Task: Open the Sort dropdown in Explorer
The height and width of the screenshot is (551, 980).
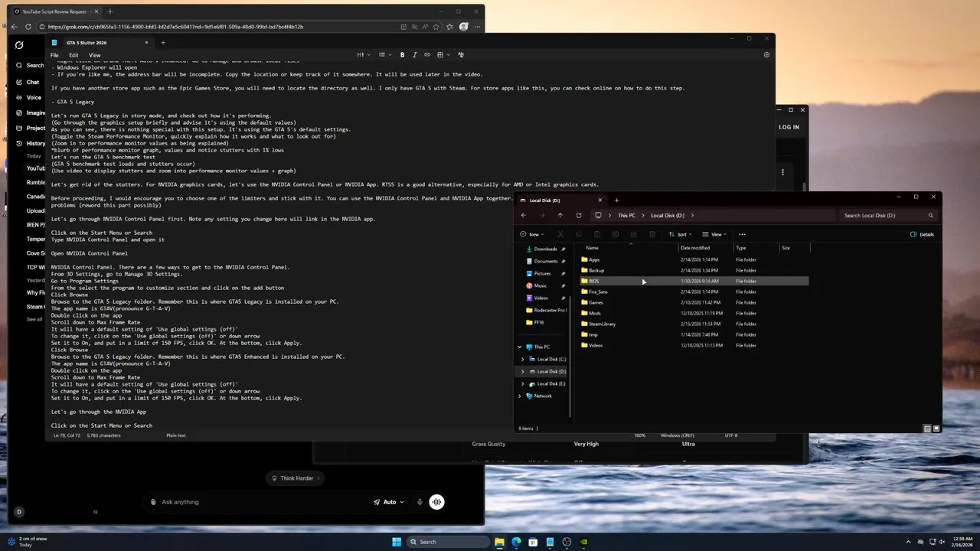Action: 681,234
